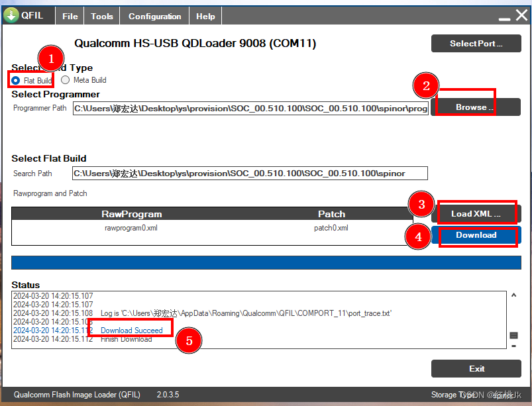Click Qualcomm Flash Image Loader (QFIL) status text
Image resolution: width=532 pixels, height=406 pixels.
pos(77,395)
